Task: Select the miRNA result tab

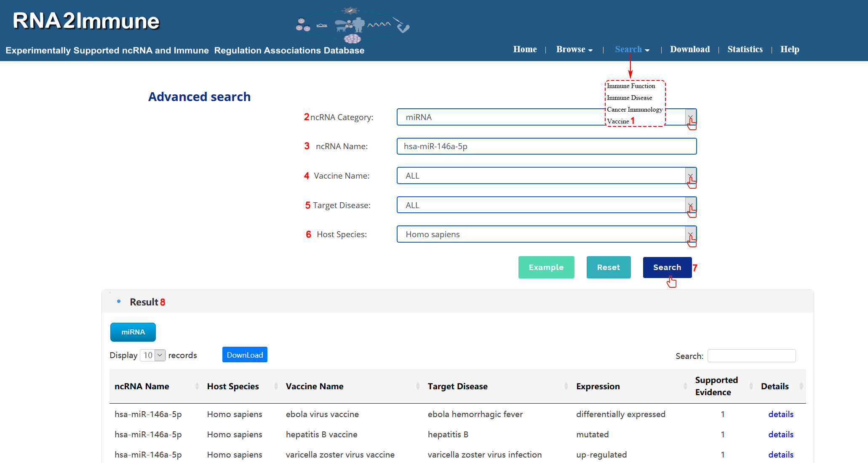Action: (x=133, y=332)
